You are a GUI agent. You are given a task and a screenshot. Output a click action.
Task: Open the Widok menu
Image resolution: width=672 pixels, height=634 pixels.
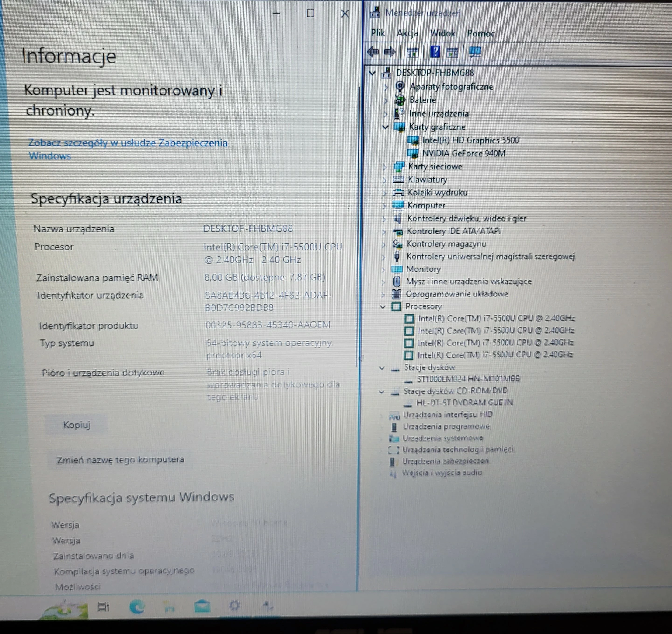coord(442,33)
